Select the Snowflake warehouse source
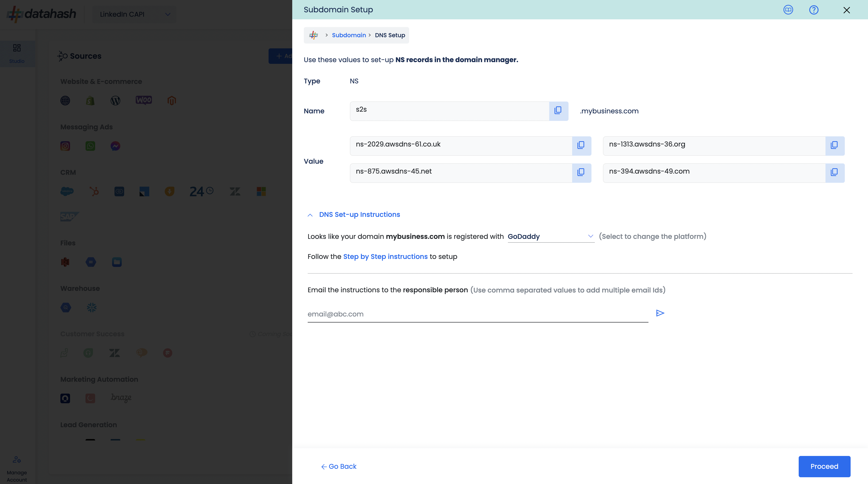The width and height of the screenshot is (868, 484). 92,307
